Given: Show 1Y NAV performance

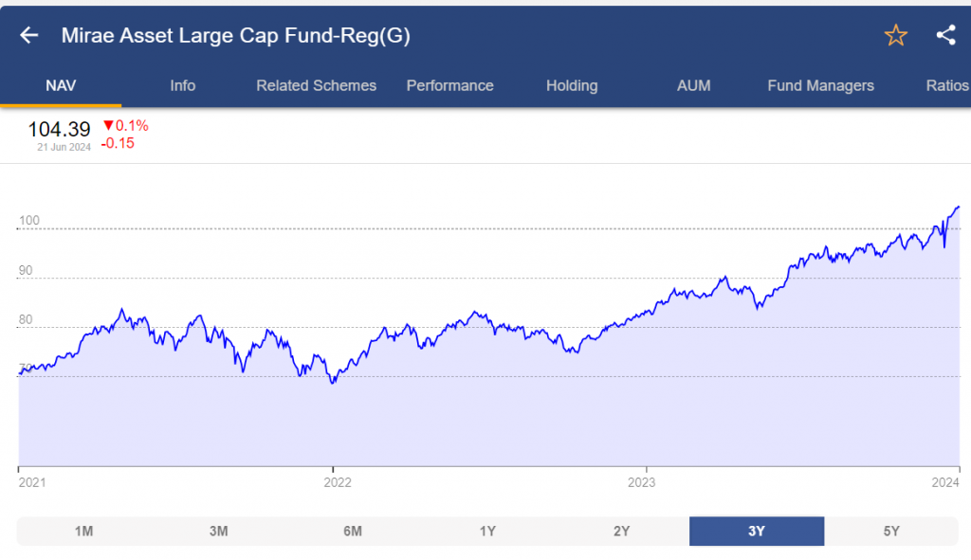Looking at the screenshot, I should click(x=487, y=531).
